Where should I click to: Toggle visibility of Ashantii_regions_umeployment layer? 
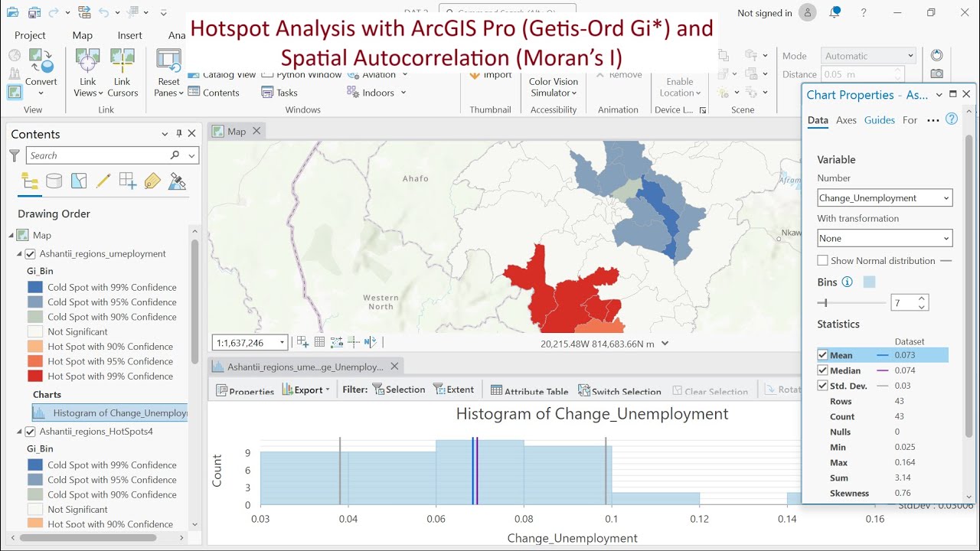coord(31,254)
